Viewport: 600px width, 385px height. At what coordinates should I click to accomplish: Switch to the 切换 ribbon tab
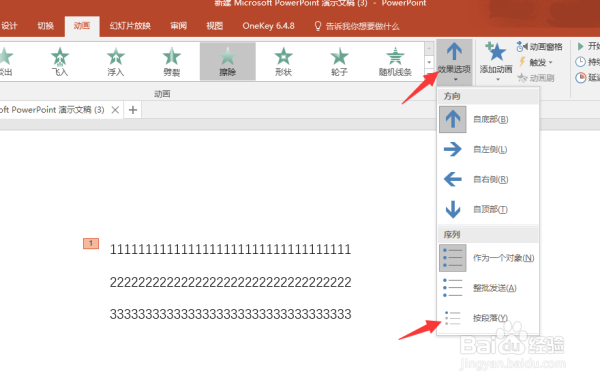[46, 26]
